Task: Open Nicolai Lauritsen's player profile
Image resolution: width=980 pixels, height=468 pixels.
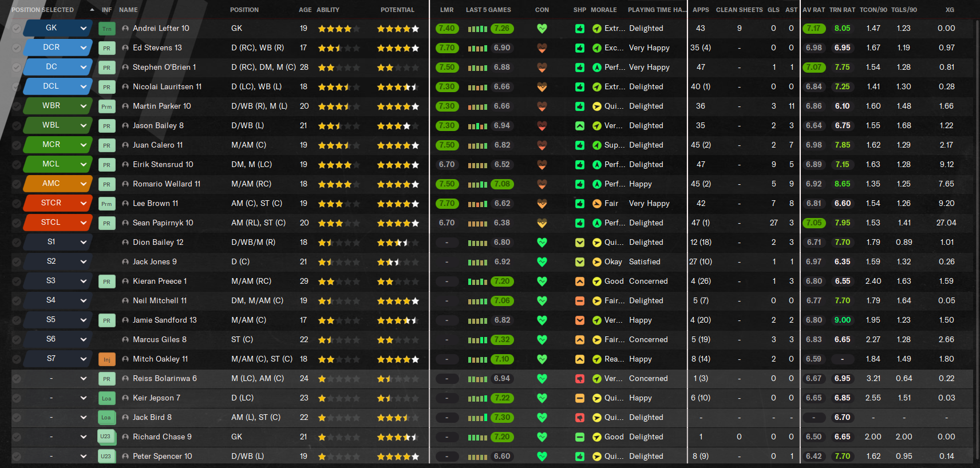Action: pos(167,87)
